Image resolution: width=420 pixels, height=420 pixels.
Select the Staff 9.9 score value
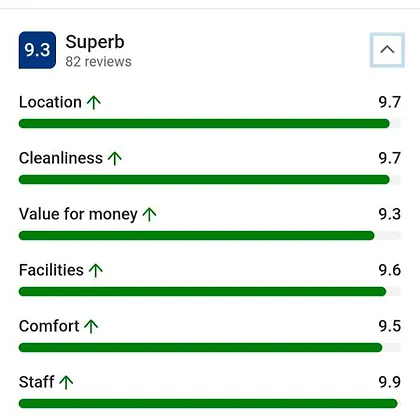[389, 382]
